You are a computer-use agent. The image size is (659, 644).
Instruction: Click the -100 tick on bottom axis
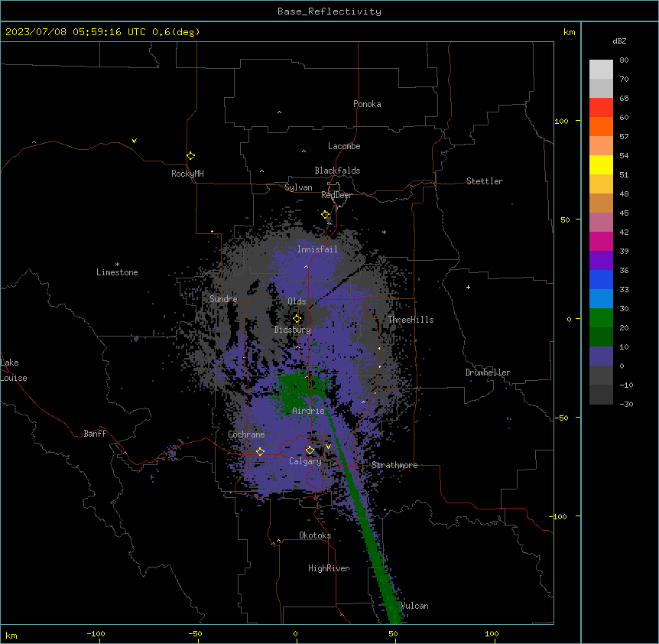click(x=96, y=633)
